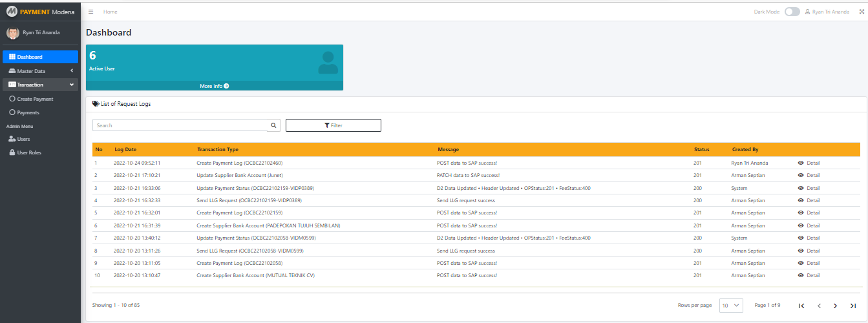
Task: Open the User Roles page
Action: pos(30,152)
